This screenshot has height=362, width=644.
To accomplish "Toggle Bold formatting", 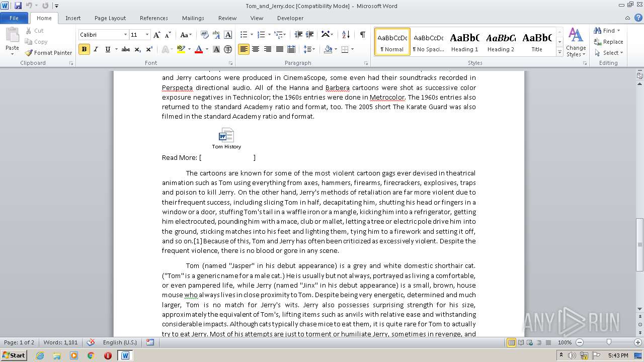I will tap(84, 49).
